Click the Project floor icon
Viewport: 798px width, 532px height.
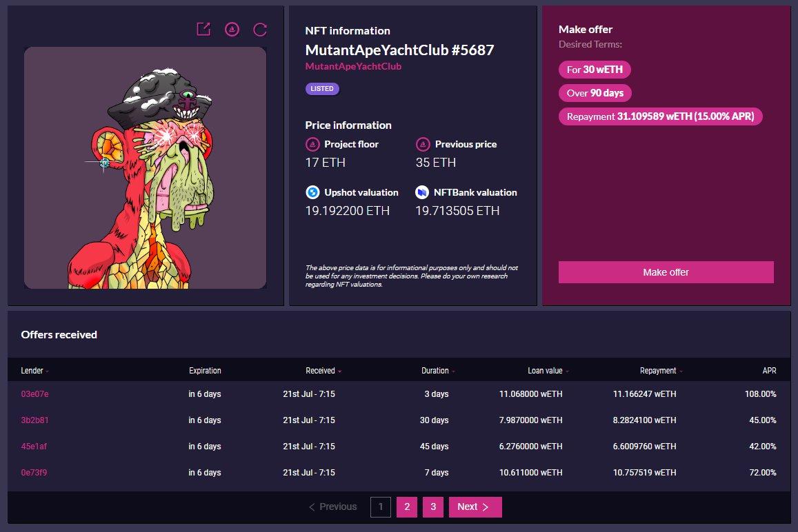[x=312, y=144]
